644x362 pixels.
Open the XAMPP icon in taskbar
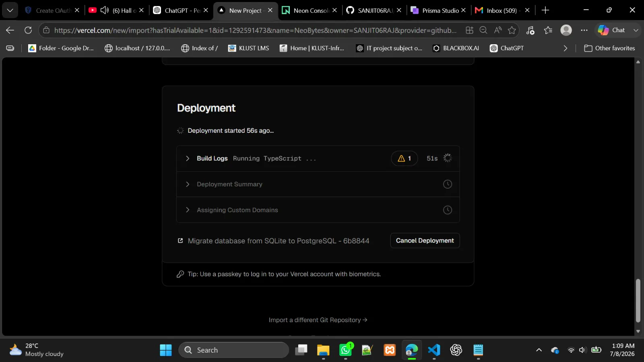(390, 350)
